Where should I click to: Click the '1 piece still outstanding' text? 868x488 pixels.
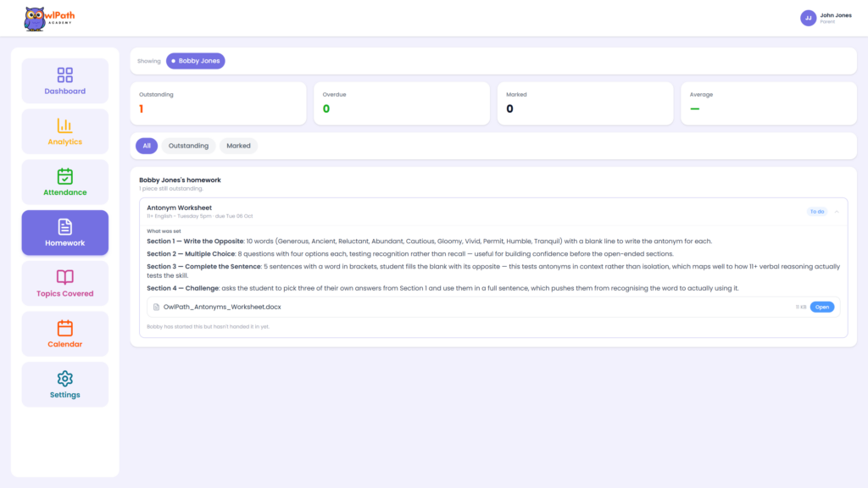point(171,189)
